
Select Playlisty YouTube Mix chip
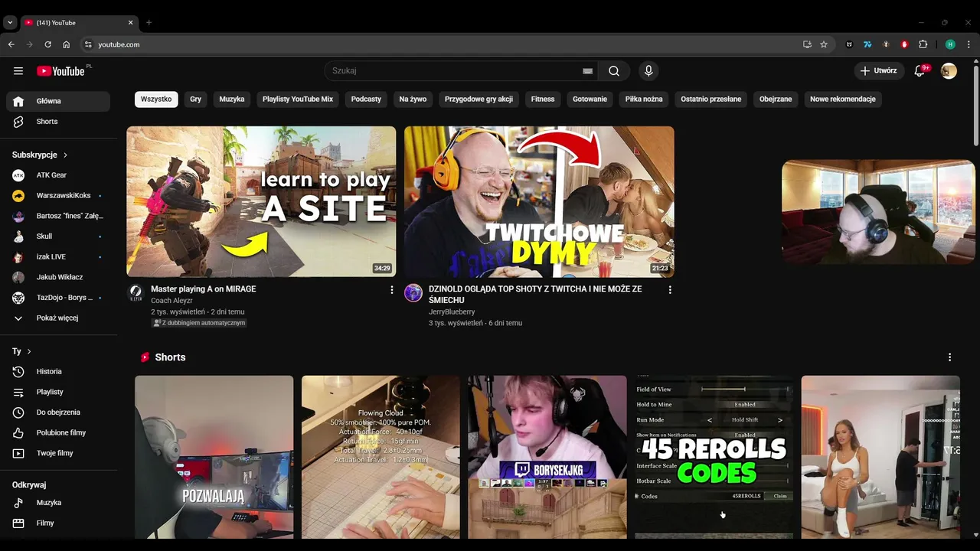(x=298, y=99)
